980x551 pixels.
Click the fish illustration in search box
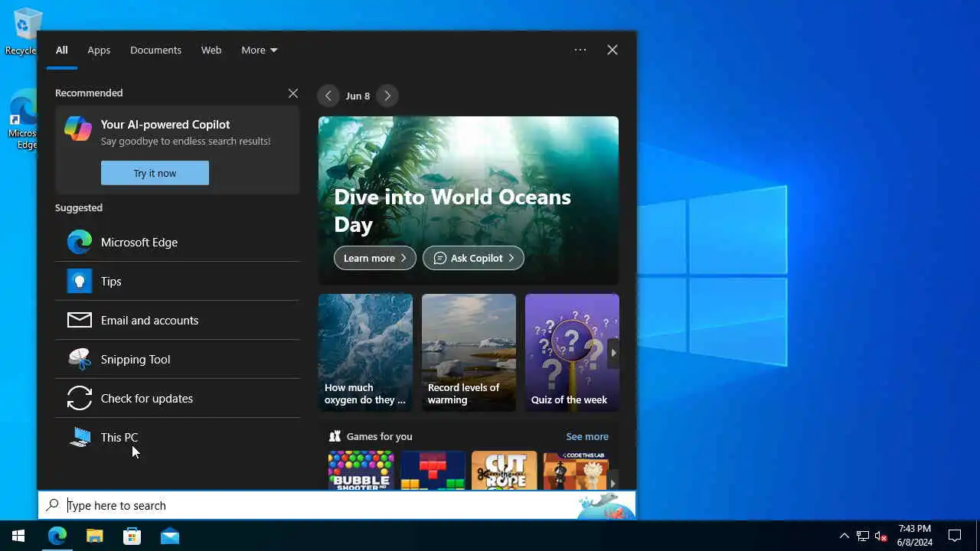point(605,505)
